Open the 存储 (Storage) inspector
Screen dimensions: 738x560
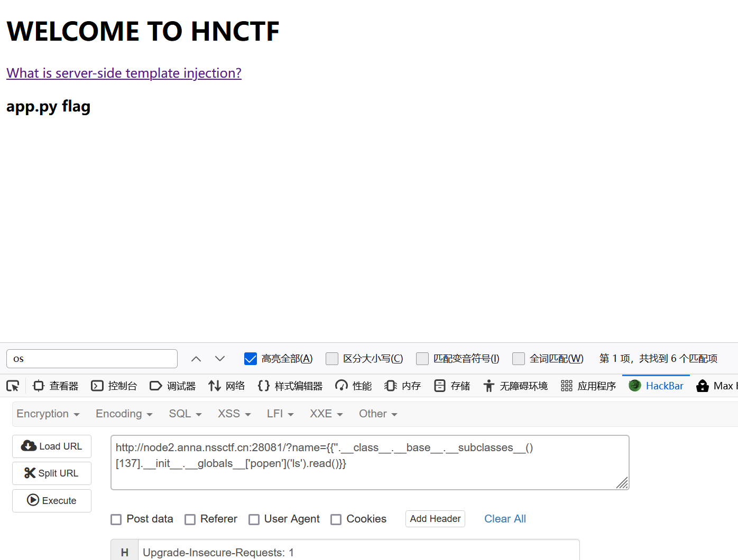tap(452, 386)
